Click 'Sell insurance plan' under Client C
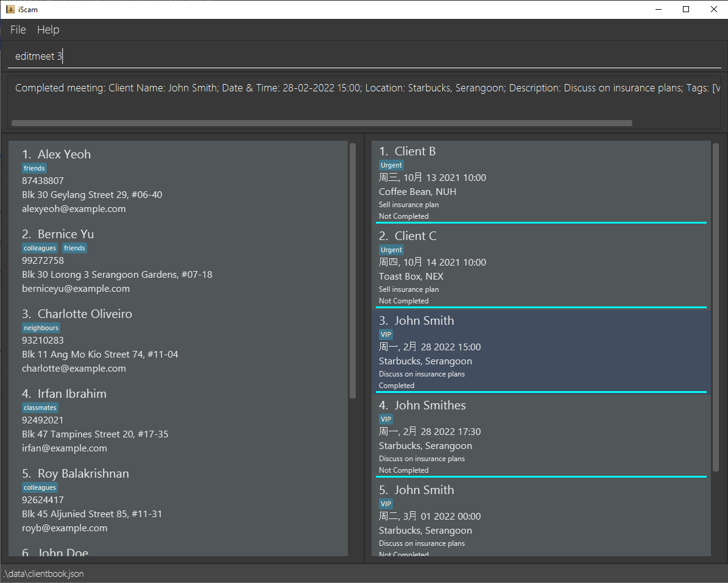This screenshot has height=583, width=728. tap(409, 289)
